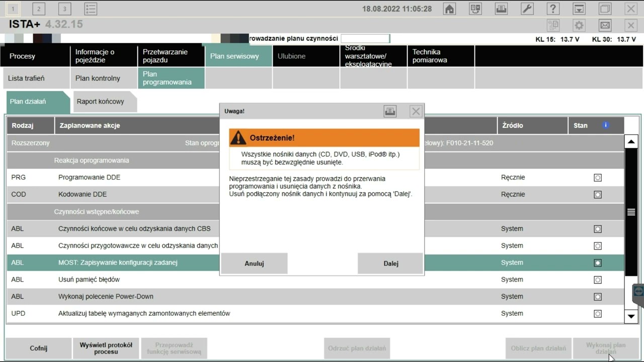Click the minimize-to-tray icon in top toolbar
Image resolution: width=644 pixels, height=362 pixels.
579,9
